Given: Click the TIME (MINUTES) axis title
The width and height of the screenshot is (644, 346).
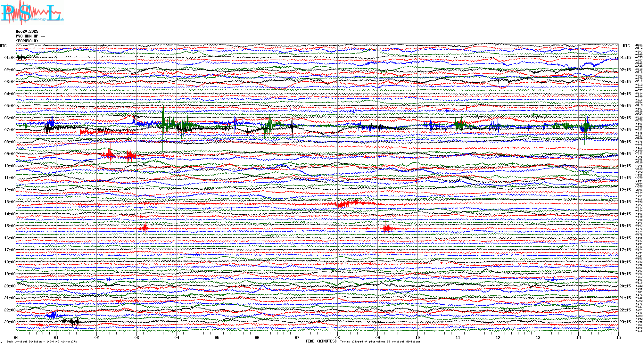Looking at the screenshot, I should coord(321,341).
